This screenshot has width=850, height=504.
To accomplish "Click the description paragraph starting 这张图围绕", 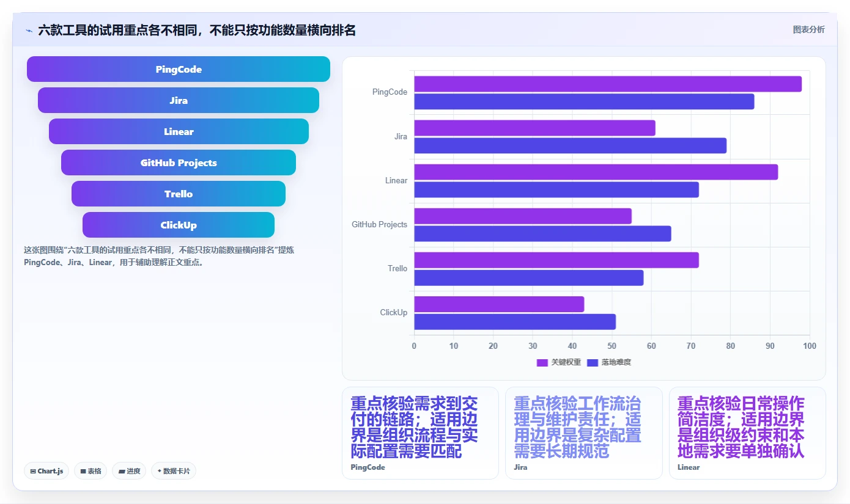I will point(159,256).
